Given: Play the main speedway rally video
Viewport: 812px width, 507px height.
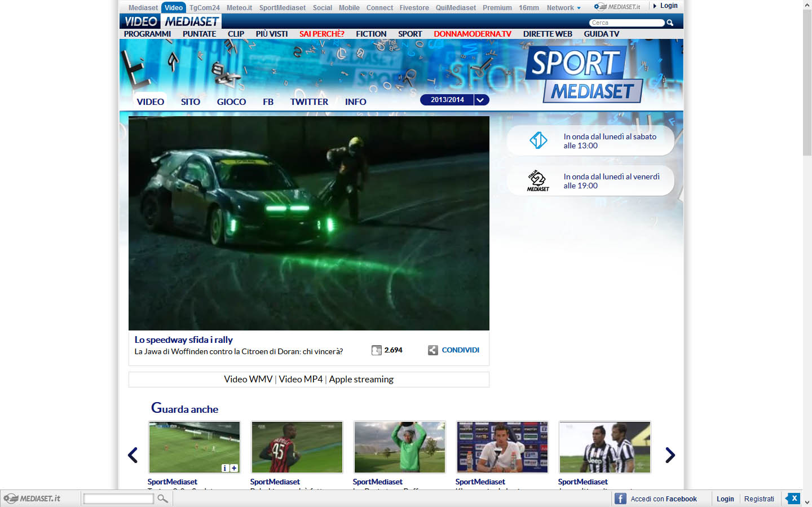Looking at the screenshot, I should [x=309, y=223].
